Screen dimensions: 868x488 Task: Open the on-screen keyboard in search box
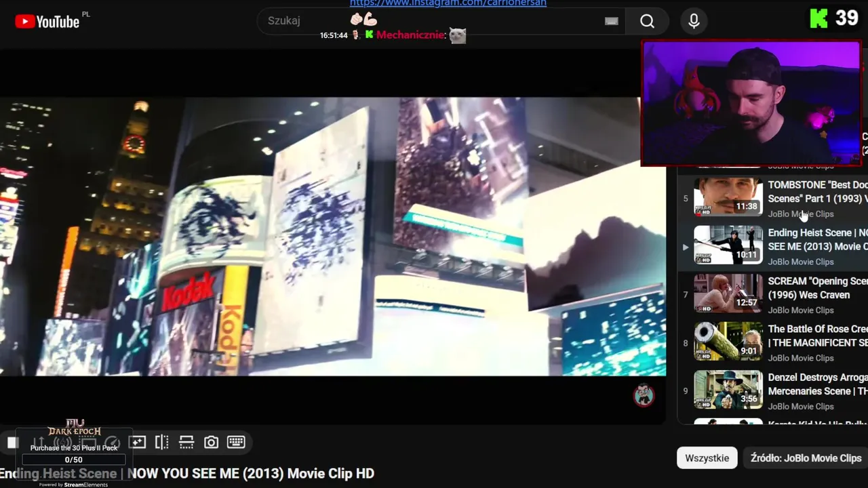(x=612, y=21)
